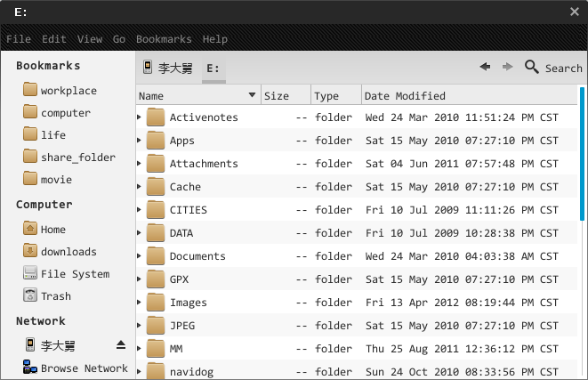Open Trash in the sidebar

point(55,296)
